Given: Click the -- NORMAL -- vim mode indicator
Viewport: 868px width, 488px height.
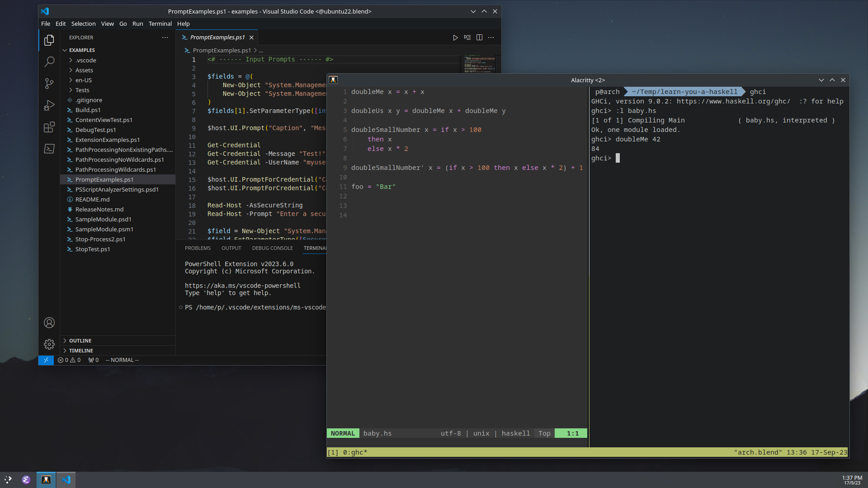Looking at the screenshot, I should [122, 360].
